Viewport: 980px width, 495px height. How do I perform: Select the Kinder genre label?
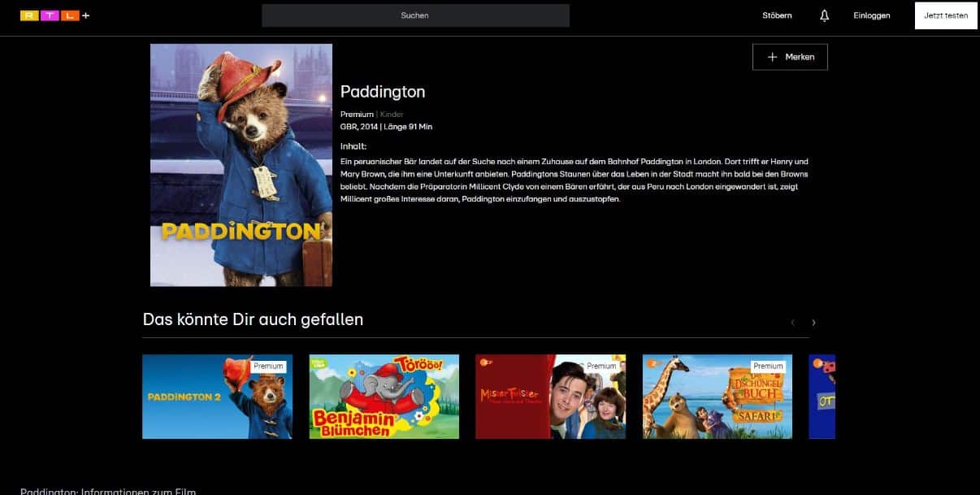[x=392, y=115]
